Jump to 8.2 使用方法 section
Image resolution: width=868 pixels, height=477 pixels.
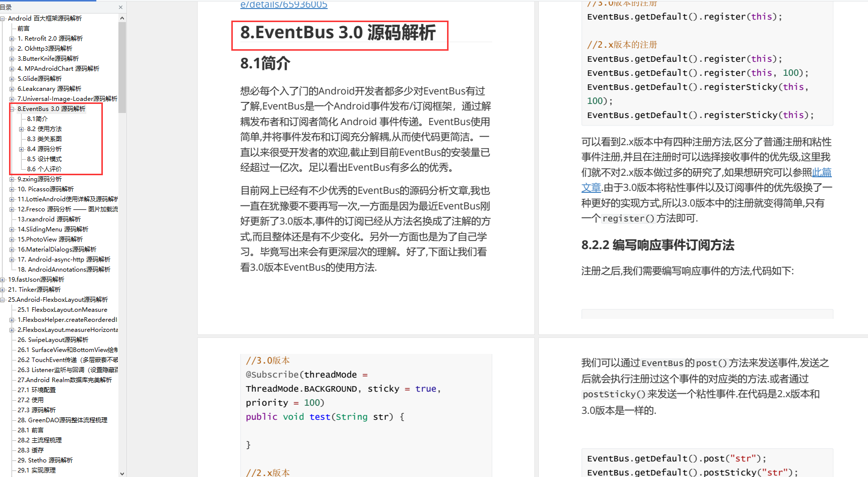tap(45, 129)
